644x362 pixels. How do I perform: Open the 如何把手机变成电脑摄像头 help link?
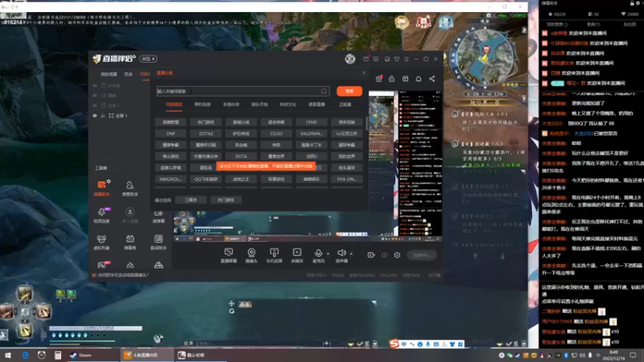pyautogui.click(x=123, y=275)
